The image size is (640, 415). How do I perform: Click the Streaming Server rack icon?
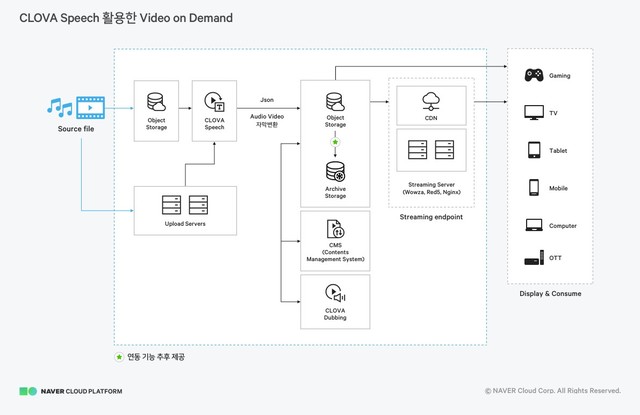click(x=432, y=152)
